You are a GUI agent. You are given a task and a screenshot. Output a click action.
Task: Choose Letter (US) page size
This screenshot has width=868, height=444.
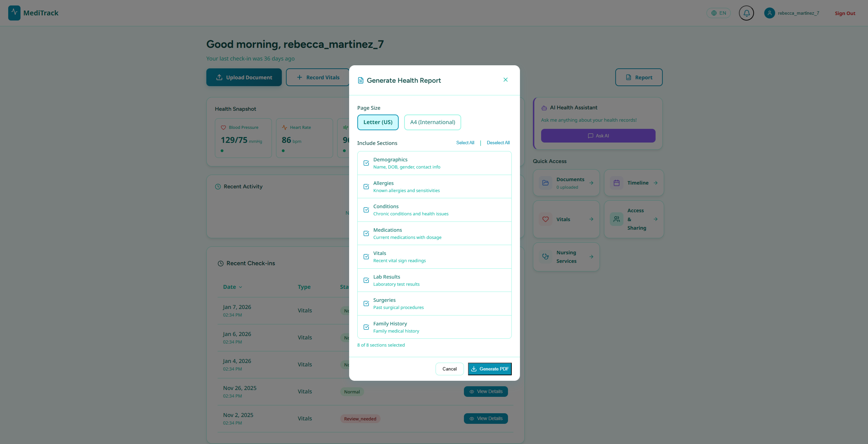(x=377, y=122)
